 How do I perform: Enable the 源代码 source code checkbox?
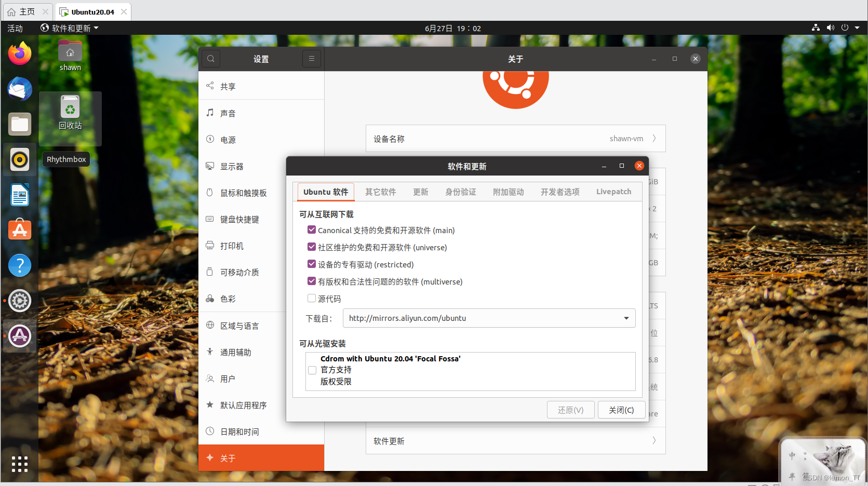pos(312,299)
